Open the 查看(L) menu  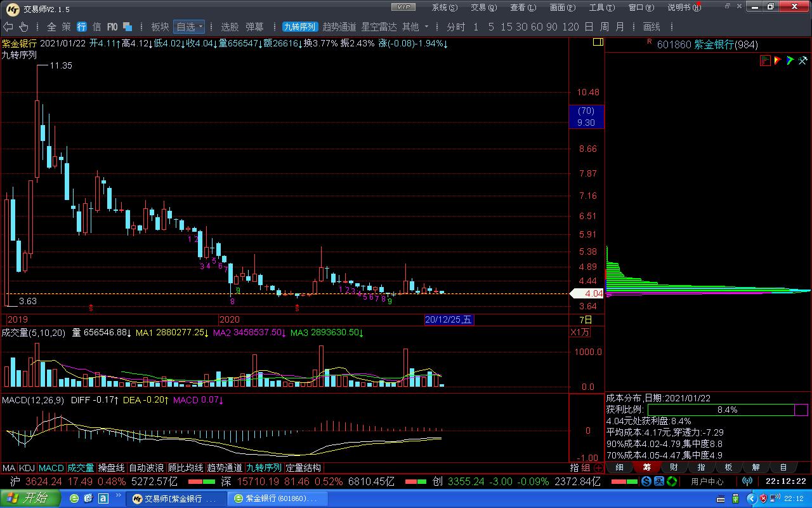pyautogui.click(x=523, y=7)
